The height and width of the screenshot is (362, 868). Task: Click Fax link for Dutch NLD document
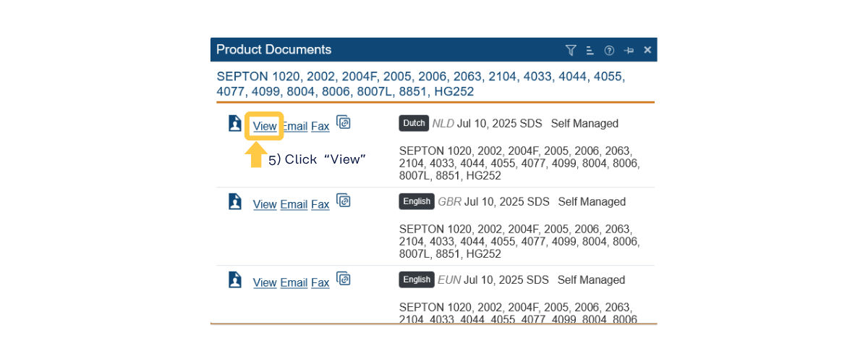[x=320, y=126]
